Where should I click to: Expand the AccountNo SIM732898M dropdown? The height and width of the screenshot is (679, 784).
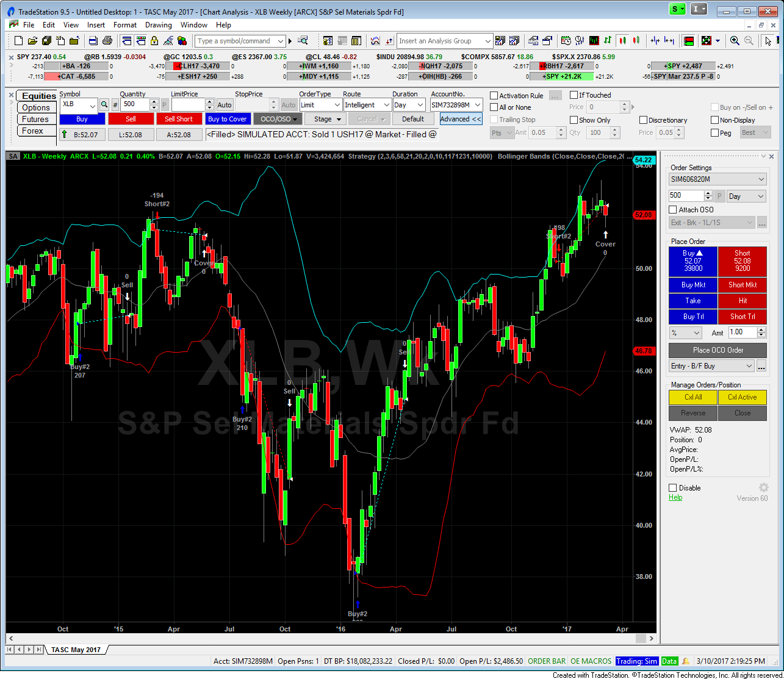pyautogui.click(x=477, y=105)
